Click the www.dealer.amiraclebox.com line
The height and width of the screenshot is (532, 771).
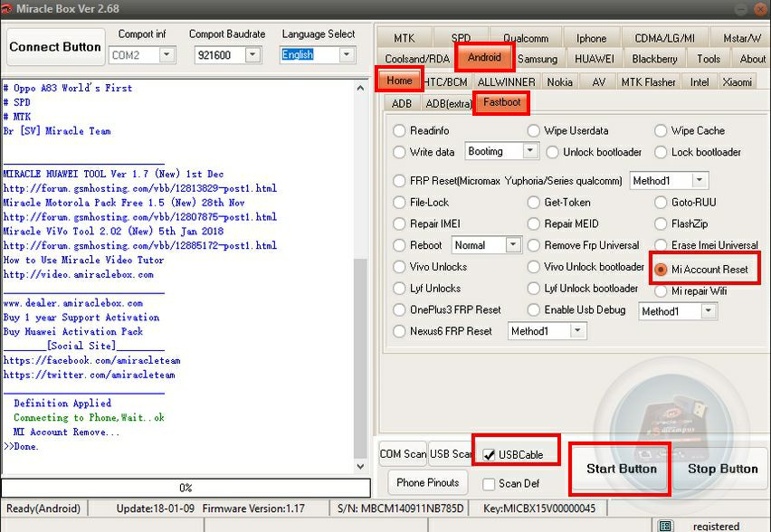[73, 303]
